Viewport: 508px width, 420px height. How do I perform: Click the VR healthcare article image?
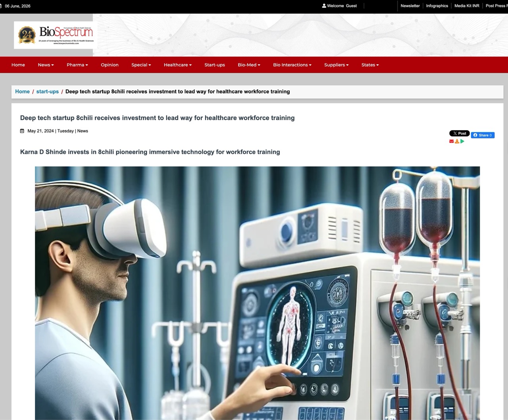pos(257,293)
